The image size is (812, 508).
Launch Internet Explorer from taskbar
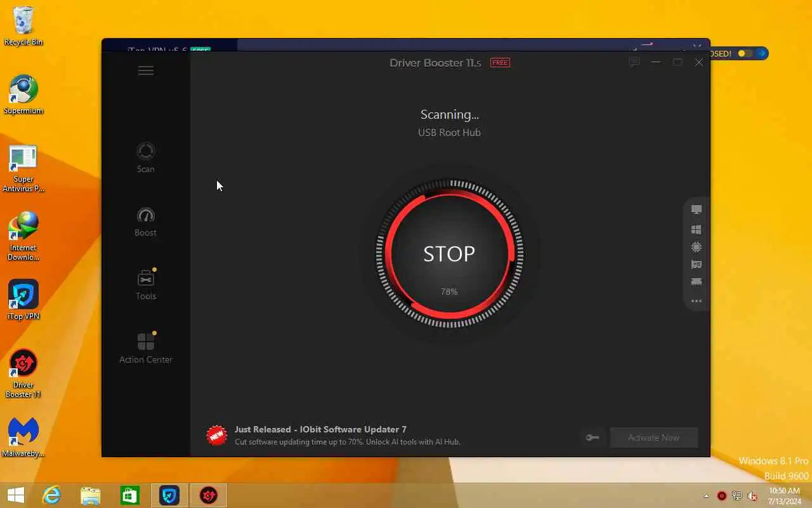pyautogui.click(x=51, y=495)
